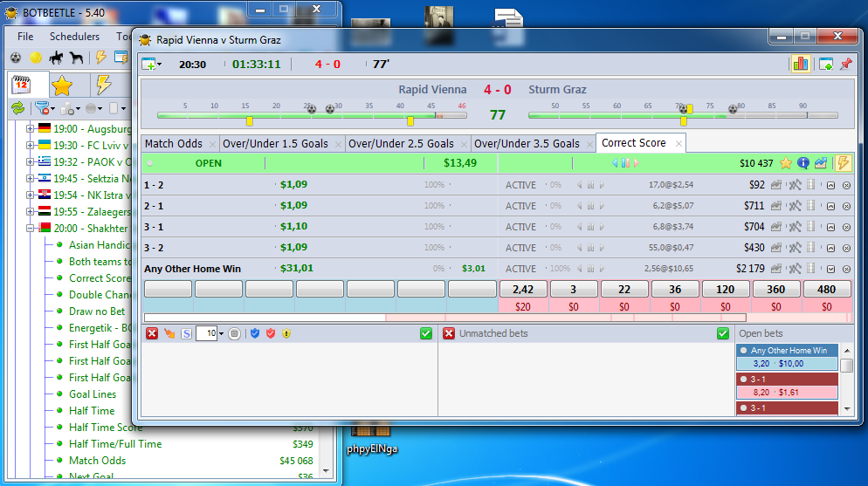This screenshot has width=868, height=486.
Task: Open the market chart icon in OPEN row
Action: pos(821,163)
